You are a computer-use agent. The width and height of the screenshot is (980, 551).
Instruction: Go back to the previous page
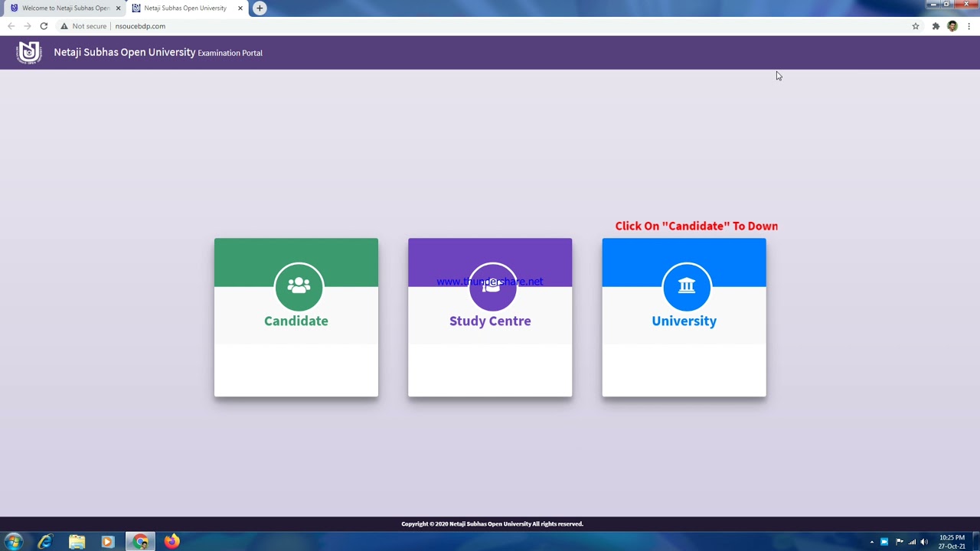click(x=11, y=26)
